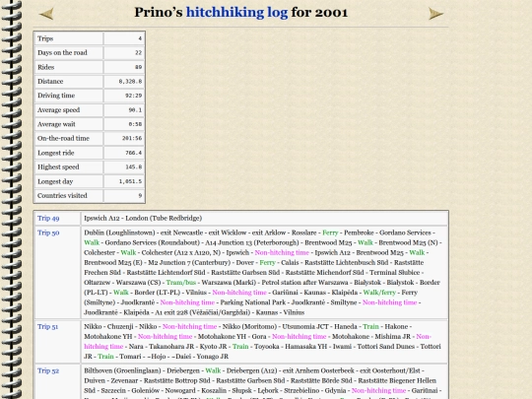This screenshot has width=532, height=399.
Task: Click 'Bilthoven (Groenlinglaan)' in Trip 52 route
Action: [122, 370]
